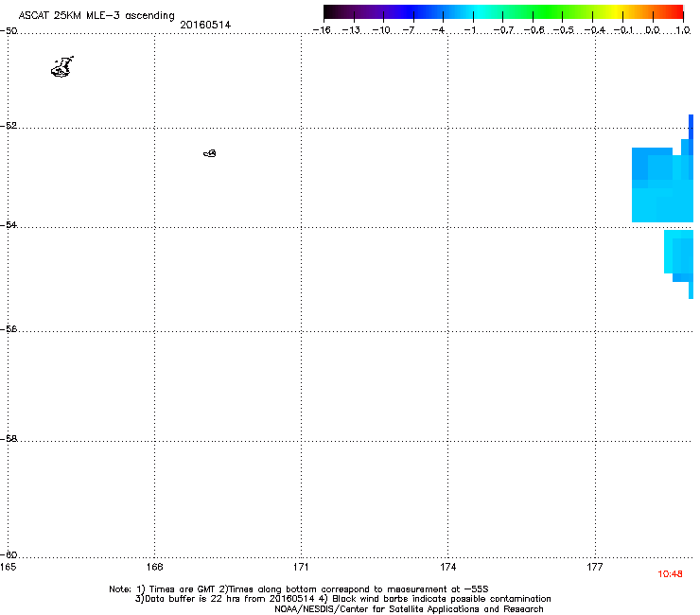The height and width of the screenshot is (615, 700).
Task: Click the small island outline below the -52 line
Action: (x=210, y=153)
